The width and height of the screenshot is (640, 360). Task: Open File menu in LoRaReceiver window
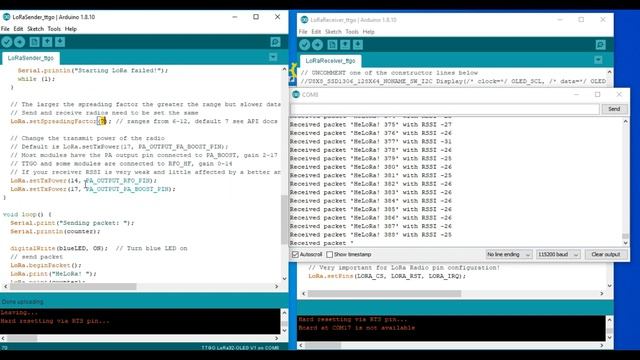[303, 32]
